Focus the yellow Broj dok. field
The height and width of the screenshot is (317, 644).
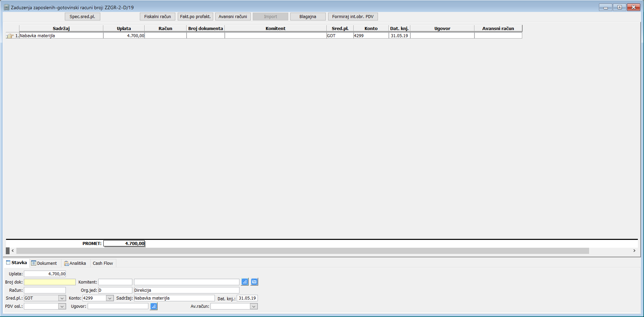click(50, 282)
